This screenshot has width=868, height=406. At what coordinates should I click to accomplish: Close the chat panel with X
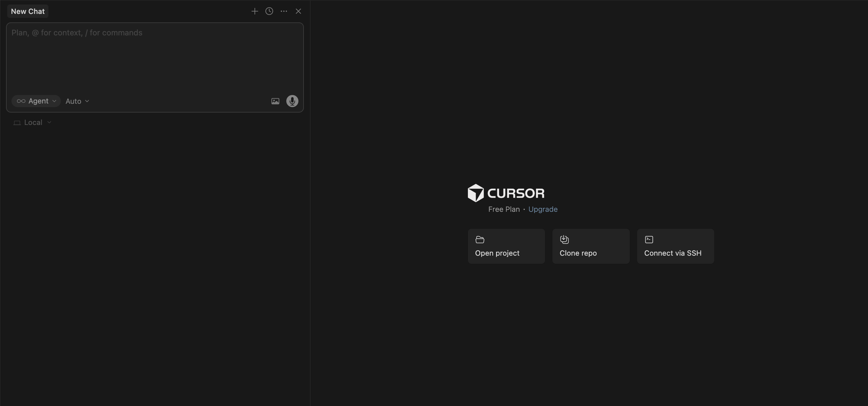[298, 11]
